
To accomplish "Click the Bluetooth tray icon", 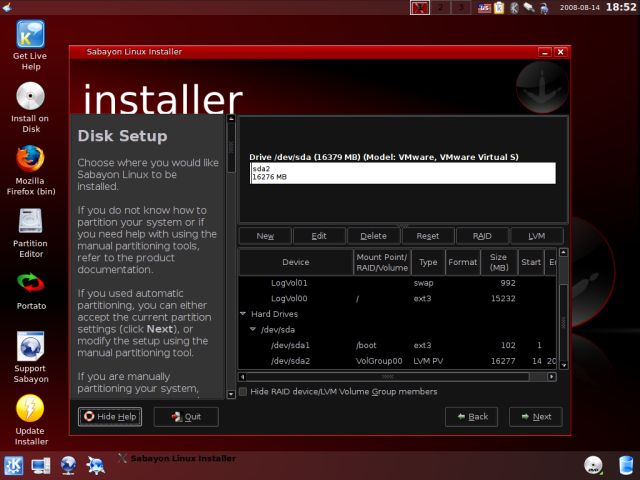I will point(514,8).
